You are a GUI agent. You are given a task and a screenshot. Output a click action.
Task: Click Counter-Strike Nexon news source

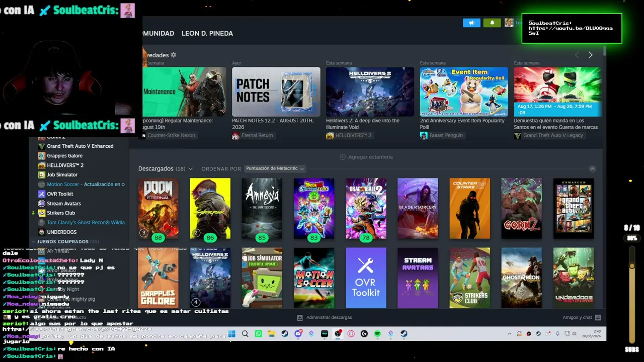(171, 135)
